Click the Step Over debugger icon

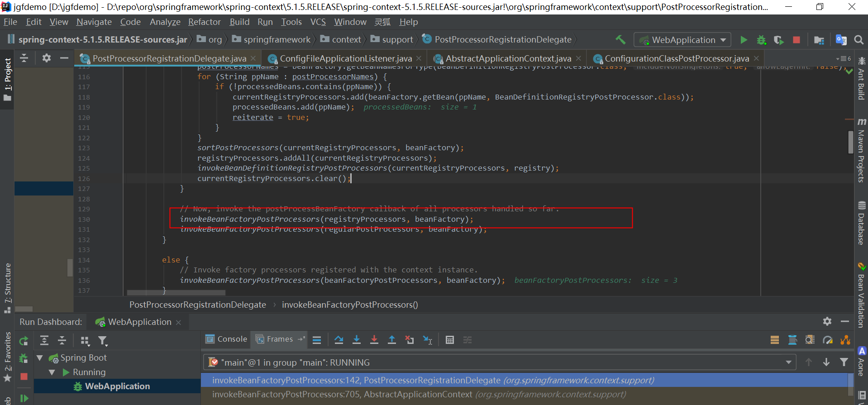pyautogui.click(x=339, y=340)
